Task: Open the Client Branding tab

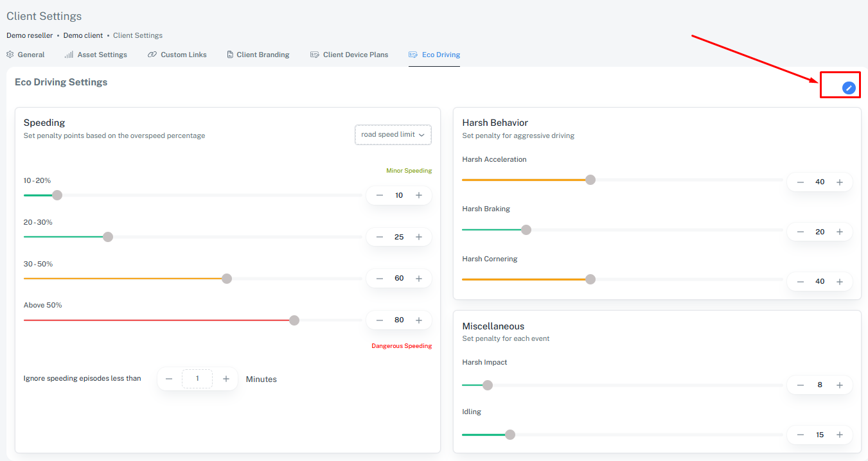Action: pos(258,55)
